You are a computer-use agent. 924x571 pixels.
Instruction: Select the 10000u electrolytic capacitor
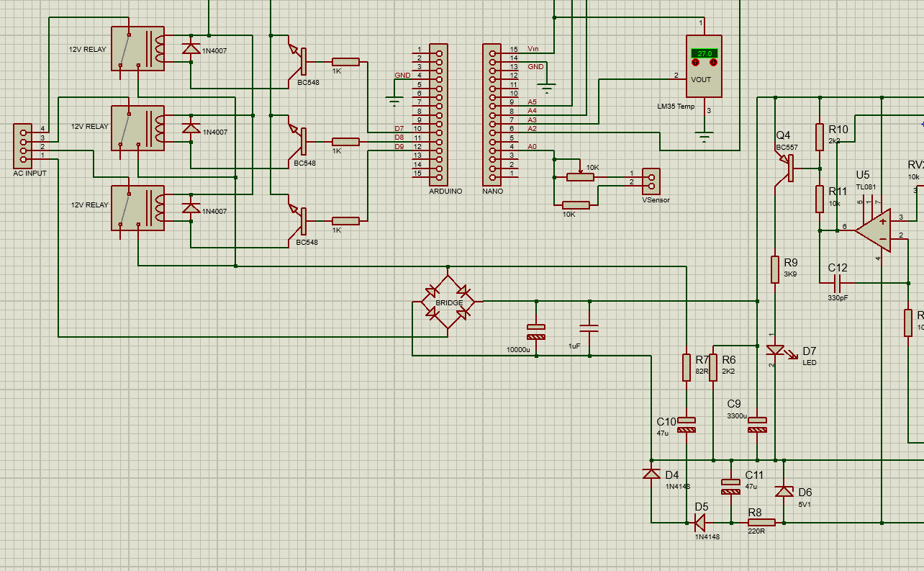(x=536, y=332)
